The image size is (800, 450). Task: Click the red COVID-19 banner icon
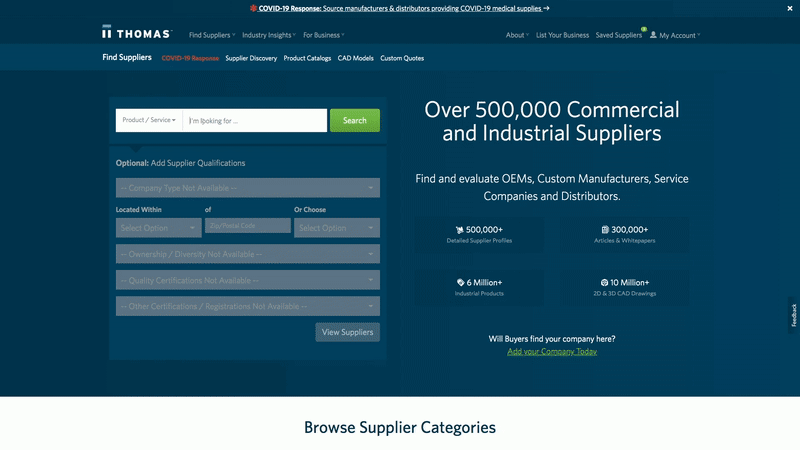251,8
